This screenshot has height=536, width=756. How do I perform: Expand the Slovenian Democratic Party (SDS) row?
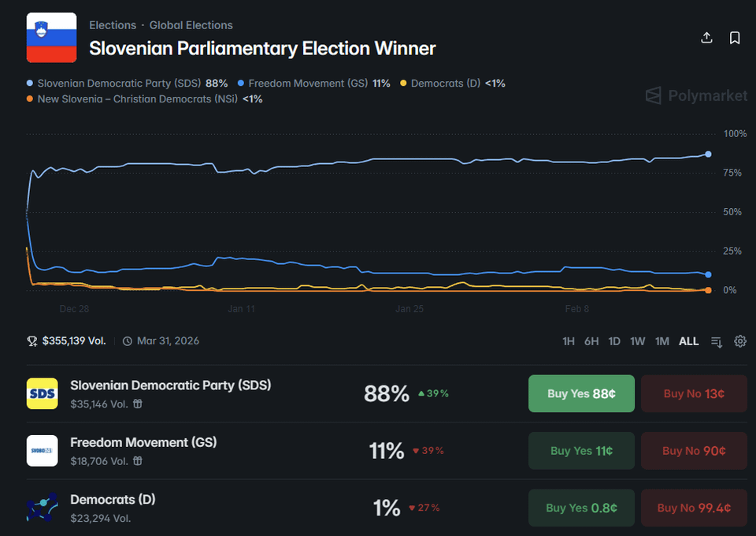pyautogui.click(x=170, y=385)
